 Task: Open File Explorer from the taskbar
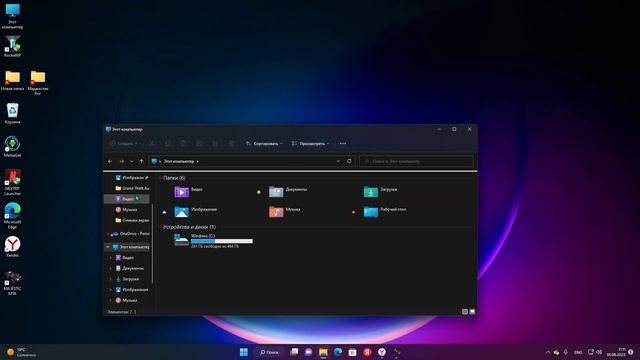323,352
